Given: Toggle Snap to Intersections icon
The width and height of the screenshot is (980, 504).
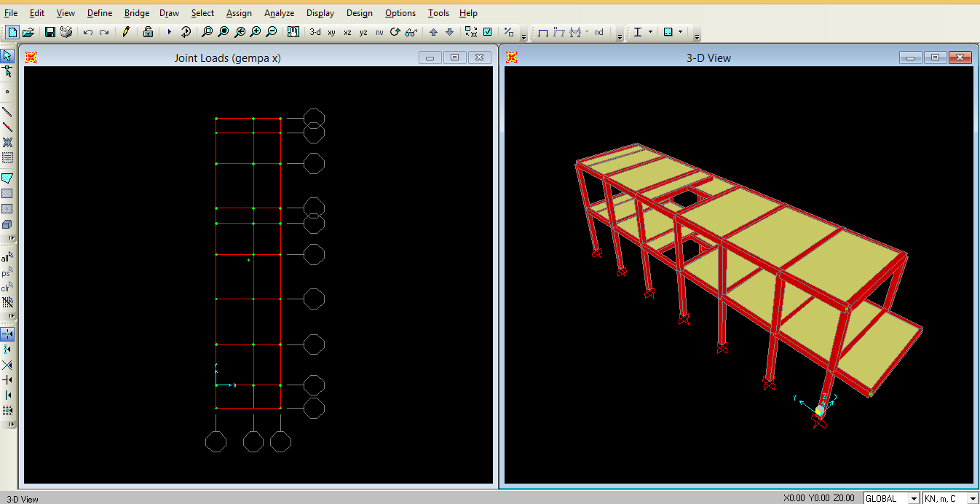Looking at the screenshot, I should coord(7,365).
